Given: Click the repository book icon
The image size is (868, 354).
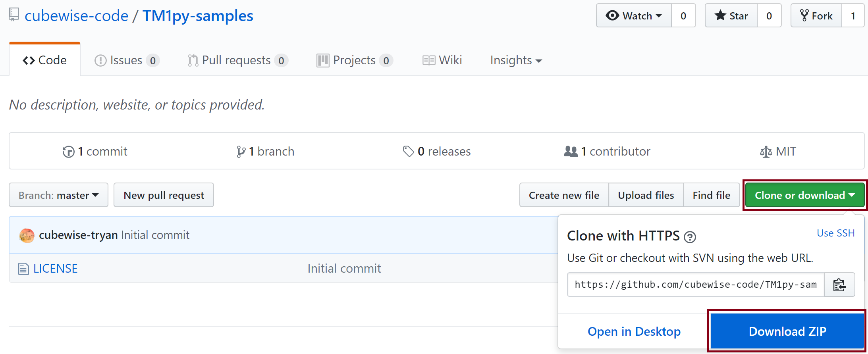Looking at the screenshot, I should pos(14,15).
